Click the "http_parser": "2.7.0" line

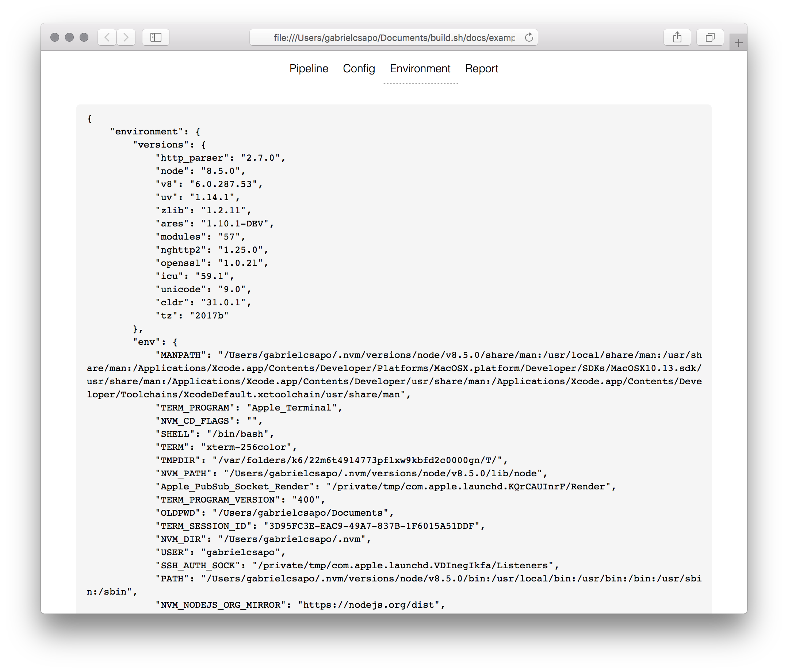(220, 158)
